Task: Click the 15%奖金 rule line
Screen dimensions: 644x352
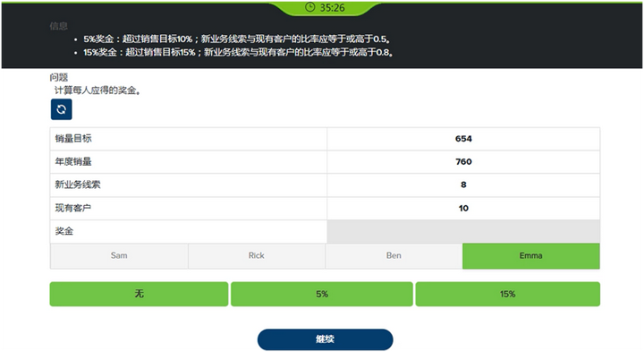Action: click(x=239, y=52)
